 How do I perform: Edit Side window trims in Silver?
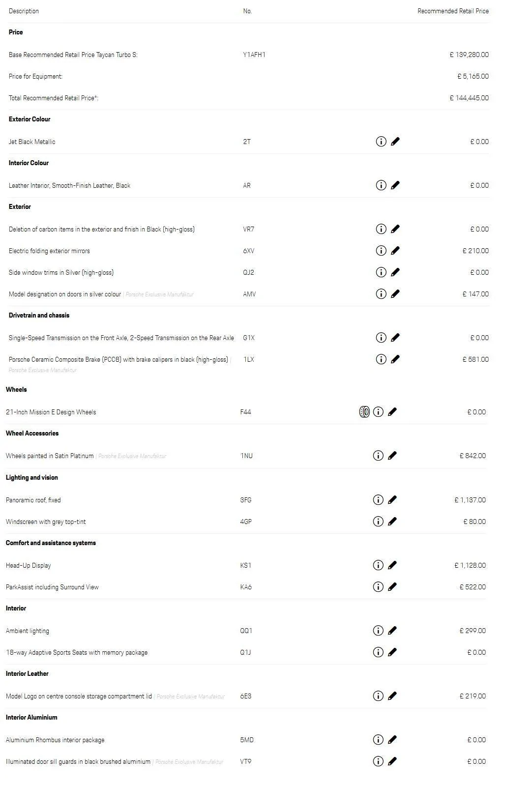(x=395, y=272)
